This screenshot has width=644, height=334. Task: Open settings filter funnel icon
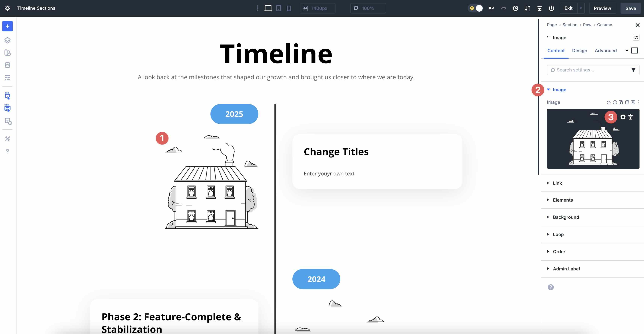coord(633,70)
